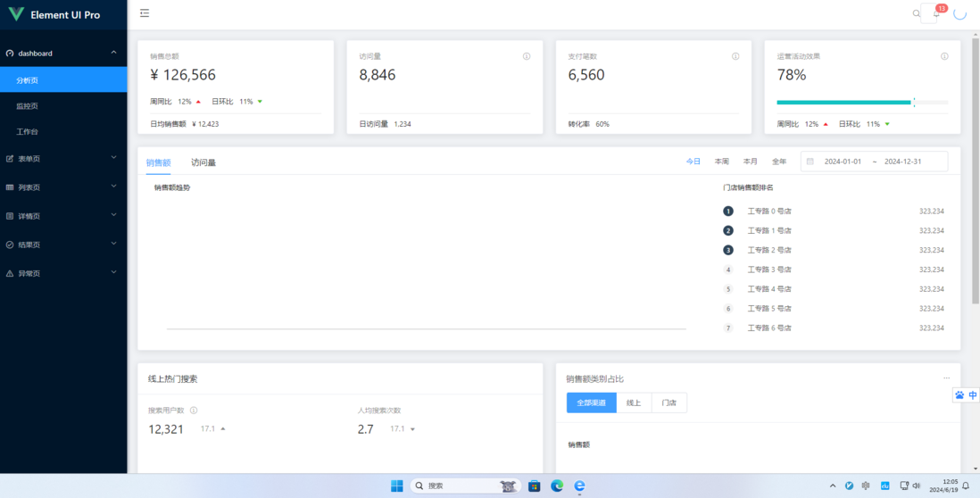The width and height of the screenshot is (980, 498).
Task: Select the 线上 channel radio button
Action: click(634, 403)
